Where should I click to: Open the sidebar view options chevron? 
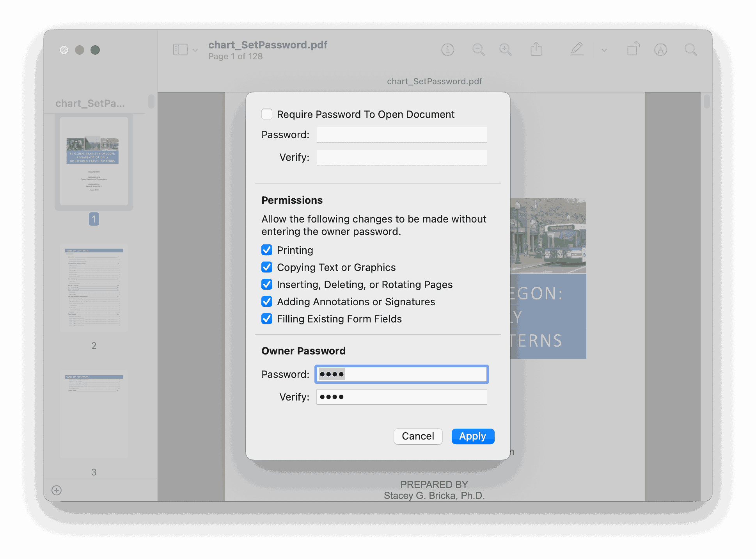pyautogui.click(x=195, y=50)
